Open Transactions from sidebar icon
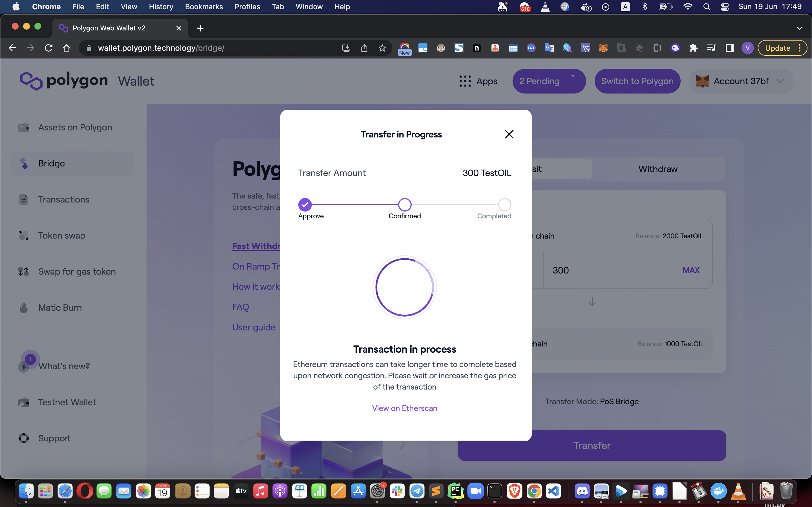812x507 pixels. pyautogui.click(x=24, y=199)
